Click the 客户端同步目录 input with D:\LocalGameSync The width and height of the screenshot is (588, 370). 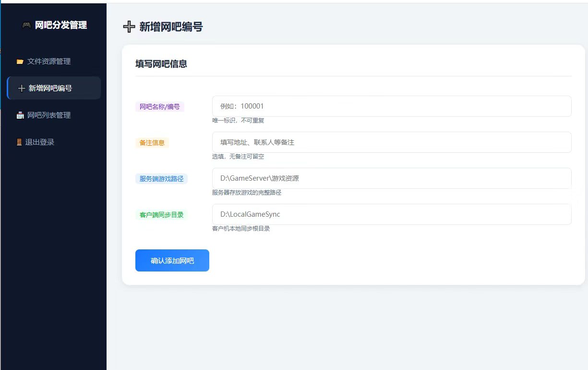click(392, 214)
